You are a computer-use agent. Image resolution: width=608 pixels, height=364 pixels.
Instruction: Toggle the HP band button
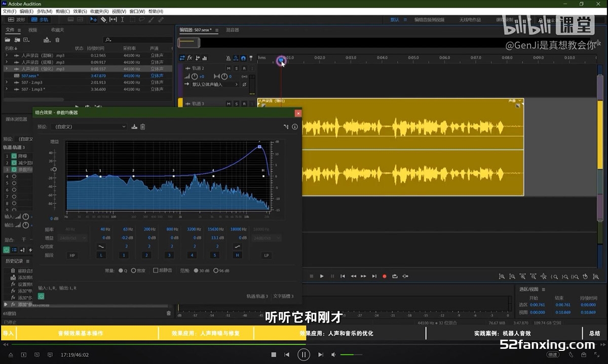(x=72, y=256)
